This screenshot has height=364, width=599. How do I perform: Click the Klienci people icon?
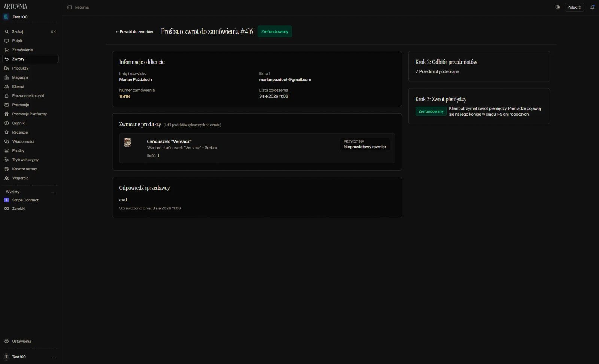coord(6,86)
